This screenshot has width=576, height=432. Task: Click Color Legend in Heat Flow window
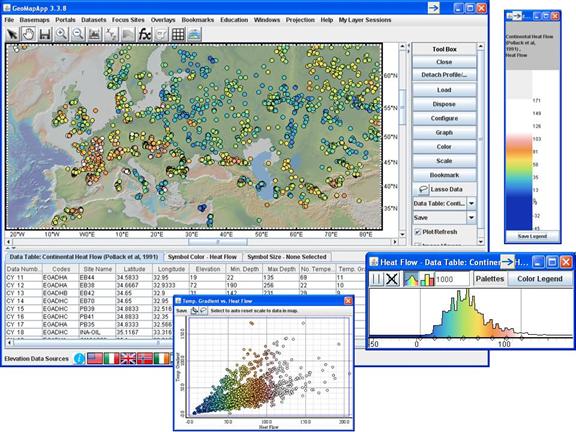(540, 279)
